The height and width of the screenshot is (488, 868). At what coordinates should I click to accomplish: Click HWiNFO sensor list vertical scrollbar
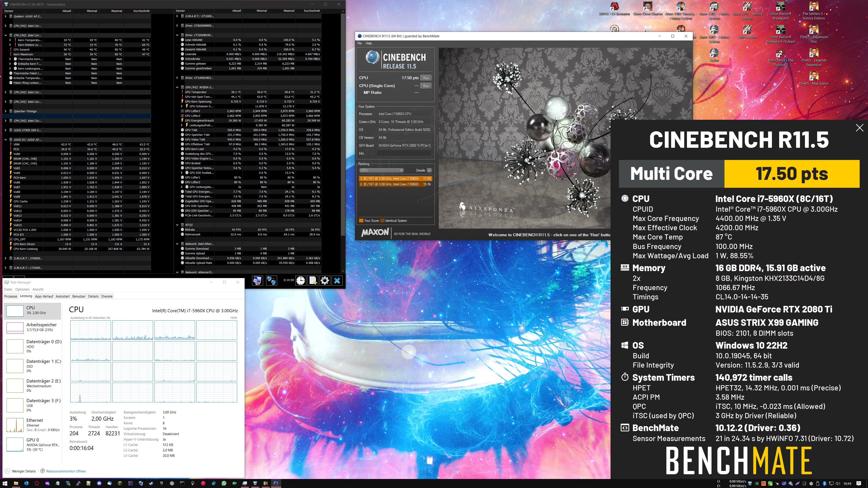343,125
